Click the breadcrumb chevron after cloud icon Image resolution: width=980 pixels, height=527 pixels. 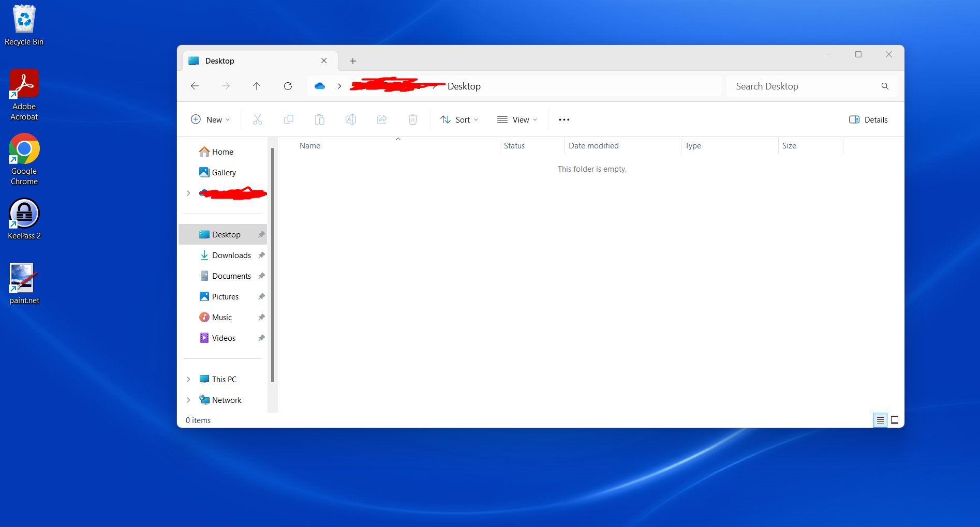tap(339, 86)
